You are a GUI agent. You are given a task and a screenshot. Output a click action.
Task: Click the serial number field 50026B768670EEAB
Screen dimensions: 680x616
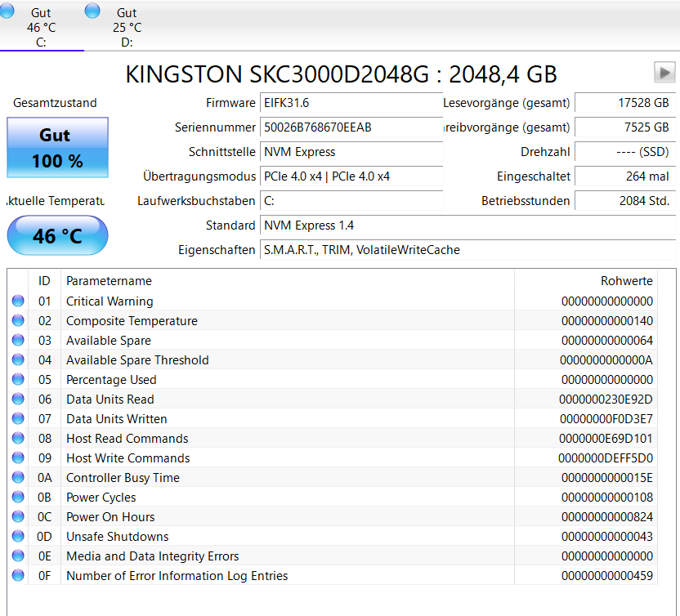point(351,127)
